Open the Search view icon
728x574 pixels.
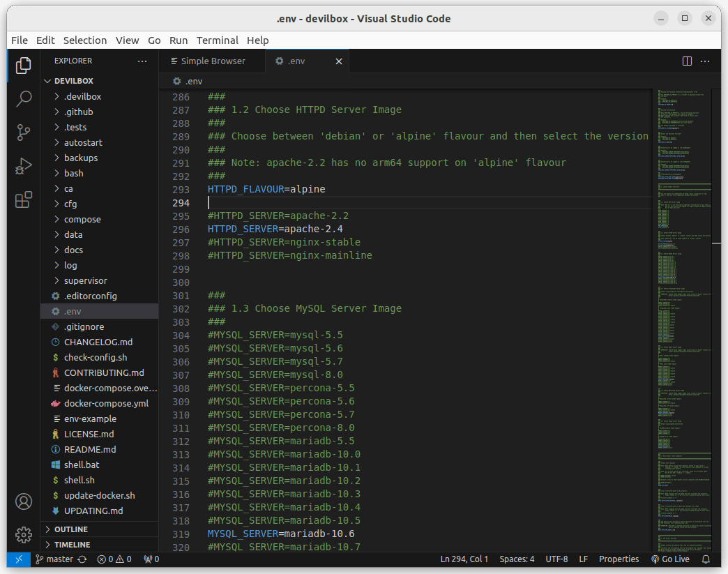24,98
